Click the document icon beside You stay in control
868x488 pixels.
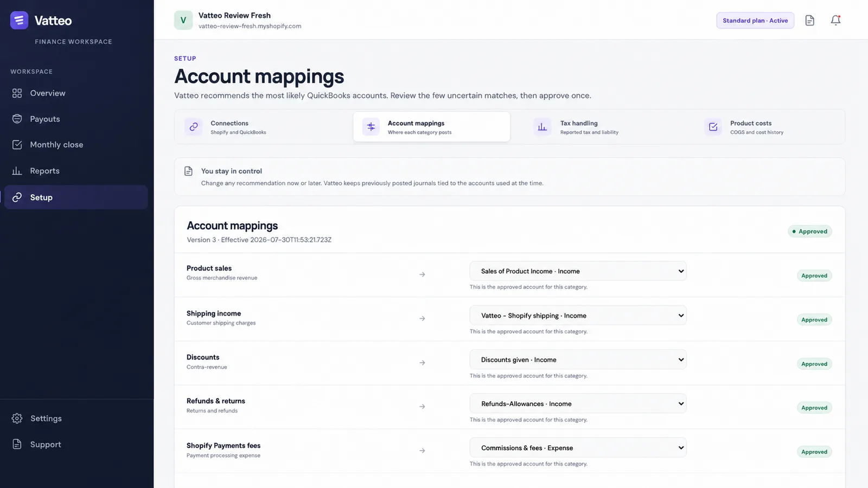pos(188,171)
